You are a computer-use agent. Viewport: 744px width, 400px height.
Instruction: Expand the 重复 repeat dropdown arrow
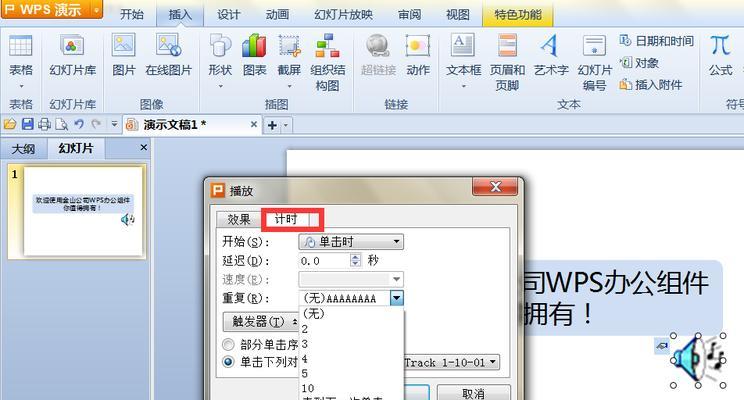tap(397, 298)
